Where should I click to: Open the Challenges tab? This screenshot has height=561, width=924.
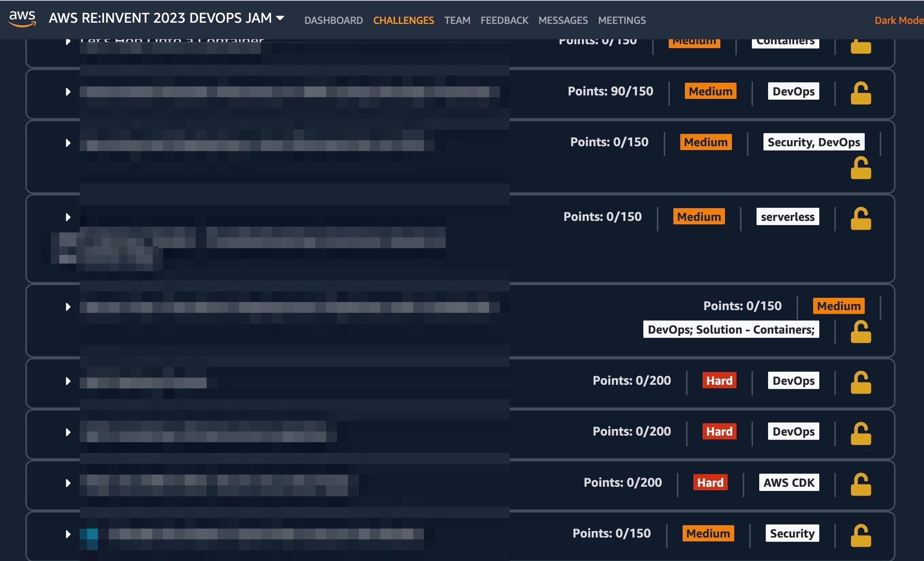click(403, 20)
